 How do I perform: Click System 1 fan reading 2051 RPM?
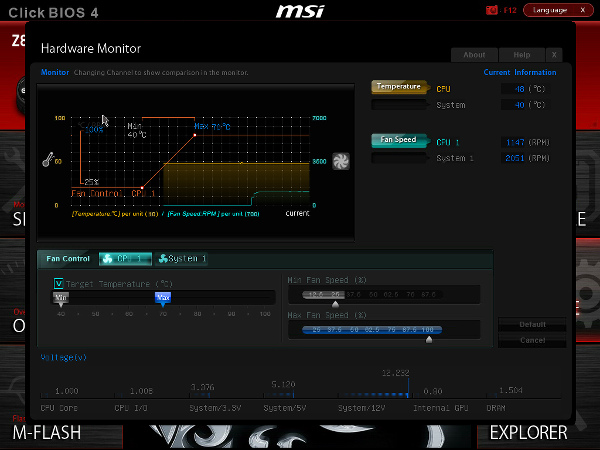pos(515,158)
